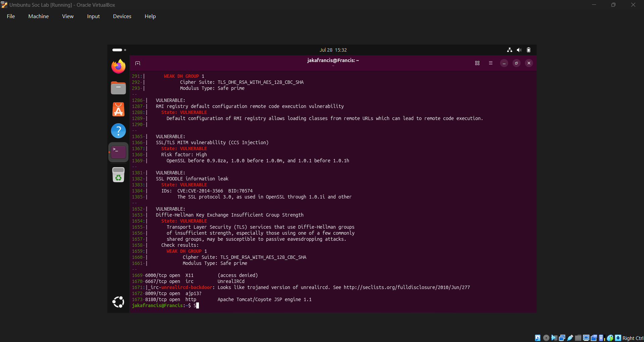Open the File menu
Screen dimensions: 644x342
coord(11,16)
